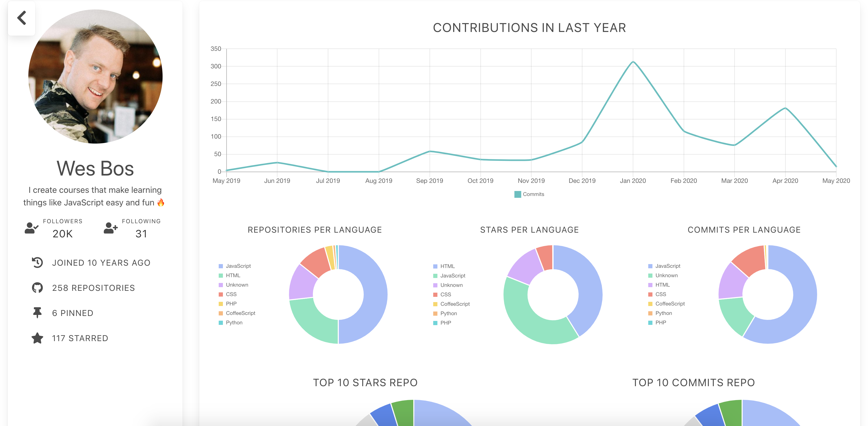Click the 117 Starred label
Viewport: 868px width, 426px height.
(x=80, y=338)
